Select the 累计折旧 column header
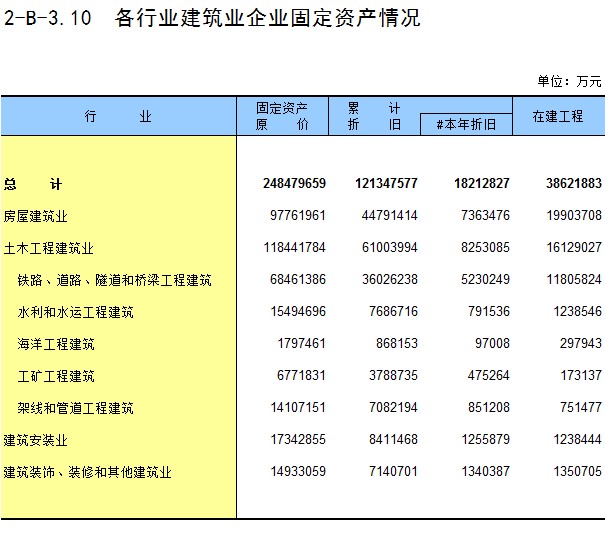This screenshot has height=552, width=605. click(374, 116)
